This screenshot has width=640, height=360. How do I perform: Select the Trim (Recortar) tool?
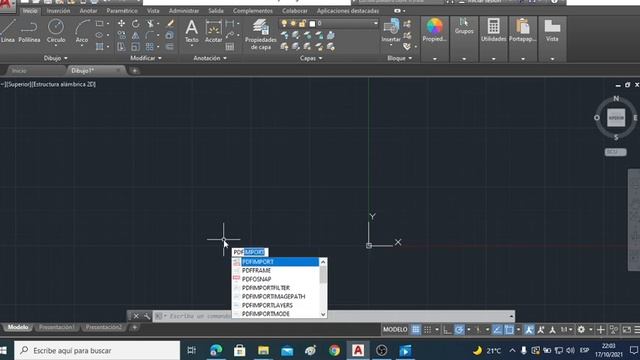click(150, 24)
